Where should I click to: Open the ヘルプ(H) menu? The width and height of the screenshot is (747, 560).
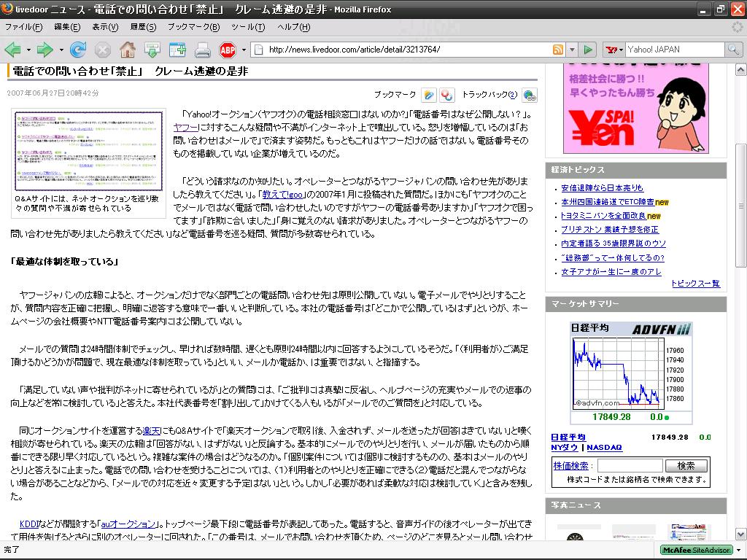[x=293, y=27]
